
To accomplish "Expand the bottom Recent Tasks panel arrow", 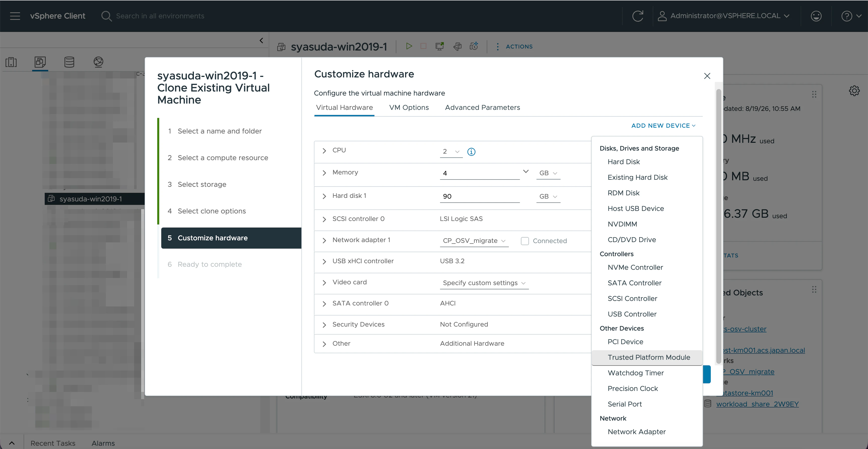I will (12, 443).
